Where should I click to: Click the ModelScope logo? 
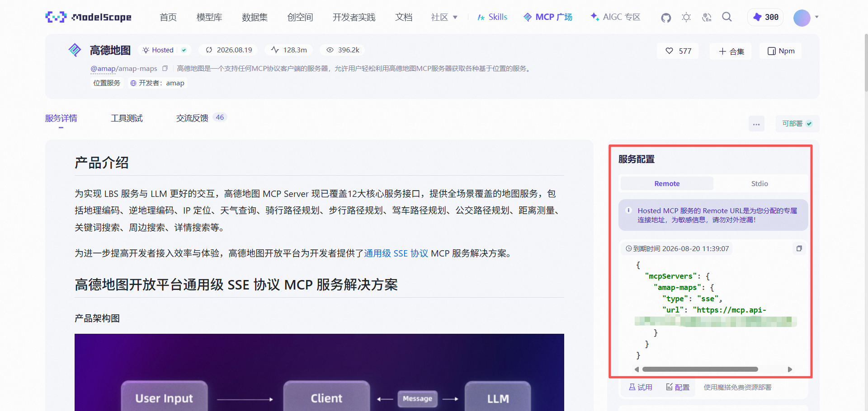(x=89, y=17)
